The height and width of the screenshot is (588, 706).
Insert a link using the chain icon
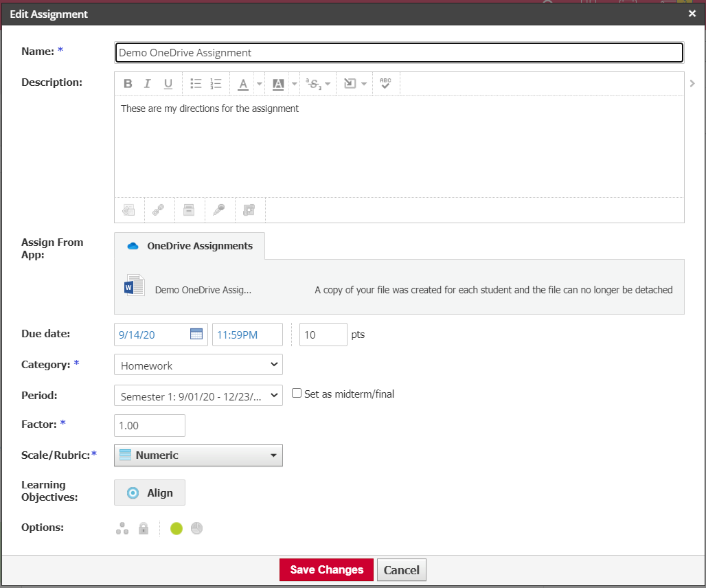tap(159, 210)
